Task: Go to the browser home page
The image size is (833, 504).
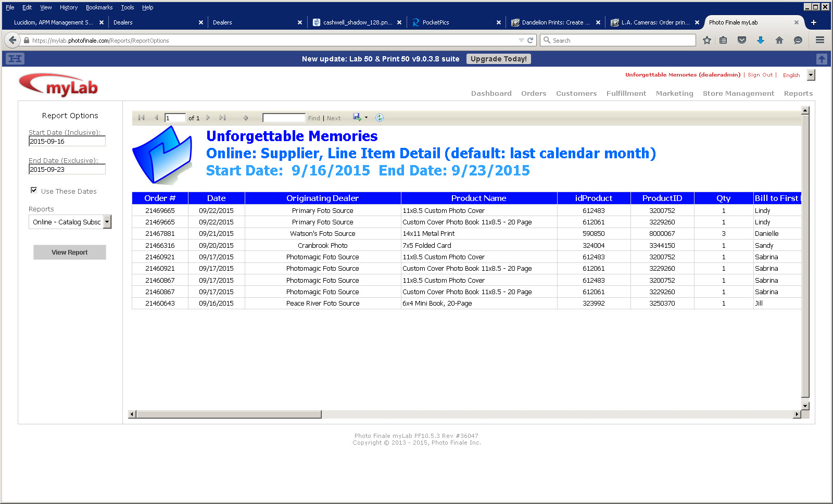Action: coord(779,40)
